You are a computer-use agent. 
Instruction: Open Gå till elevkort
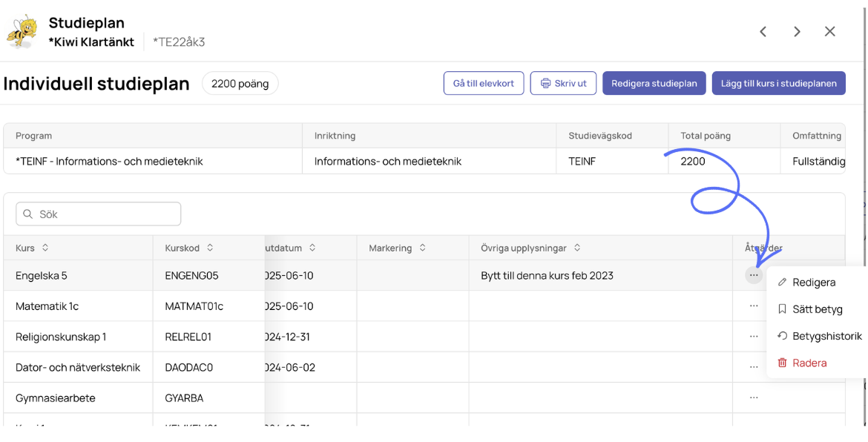pos(483,84)
